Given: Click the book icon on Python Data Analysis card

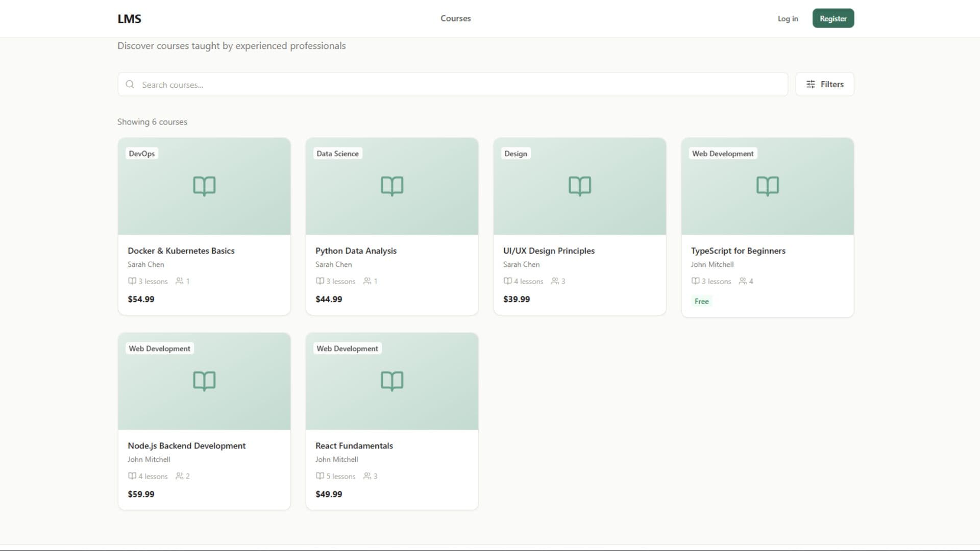Looking at the screenshot, I should point(392,186).
